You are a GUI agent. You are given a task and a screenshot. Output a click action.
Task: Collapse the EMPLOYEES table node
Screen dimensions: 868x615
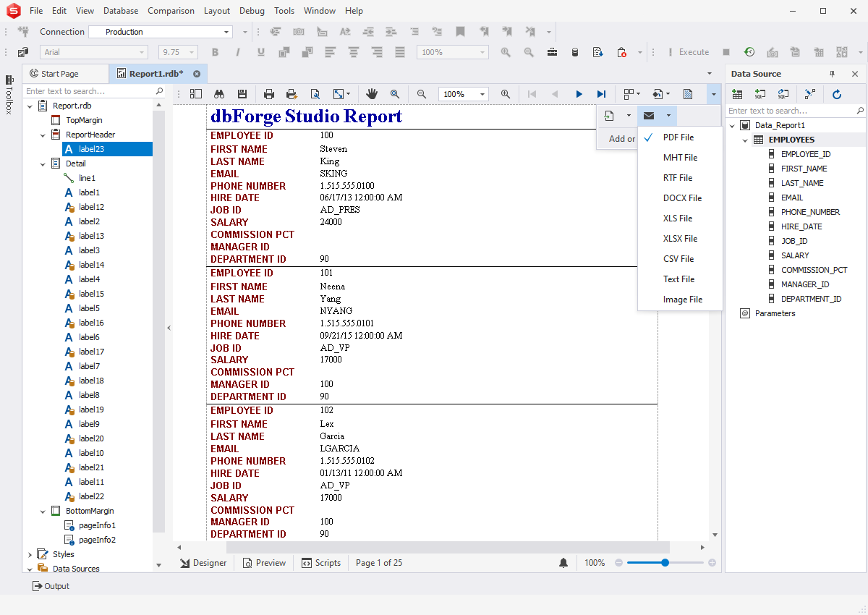point(745,140)
